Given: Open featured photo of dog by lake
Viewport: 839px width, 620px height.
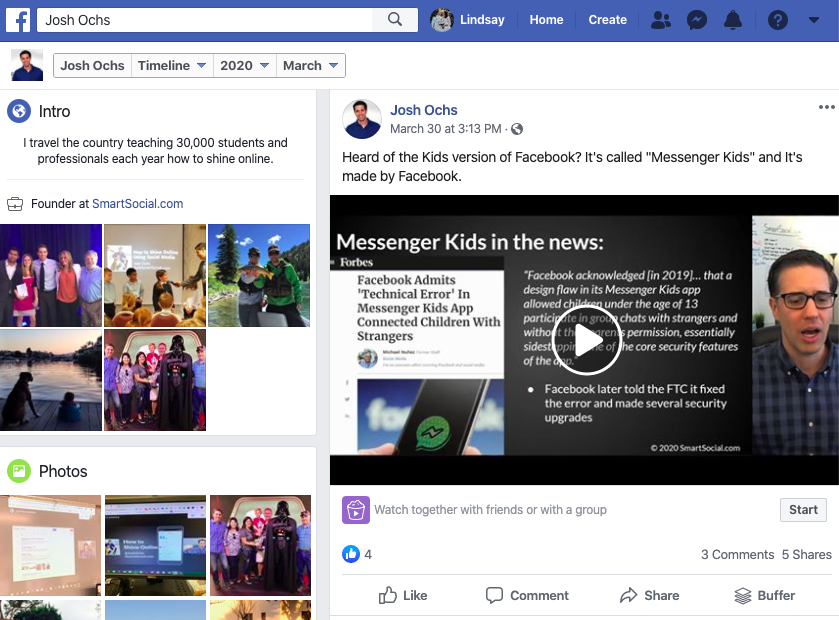Looking at the screenshot, I should coord(51,380).
